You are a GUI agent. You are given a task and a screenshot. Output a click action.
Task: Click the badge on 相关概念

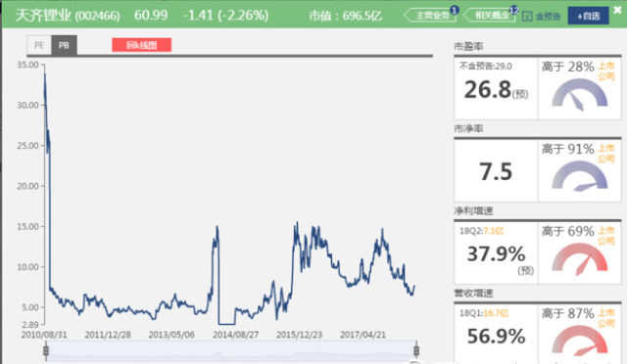pyautogui.click(x=513, y=10)
